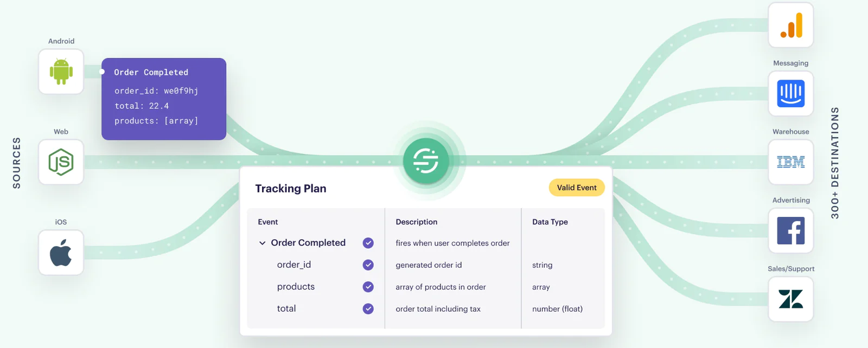Click the Intercom messaging destination icon
This screenshot has height=348, width=868.
[791, 94]
